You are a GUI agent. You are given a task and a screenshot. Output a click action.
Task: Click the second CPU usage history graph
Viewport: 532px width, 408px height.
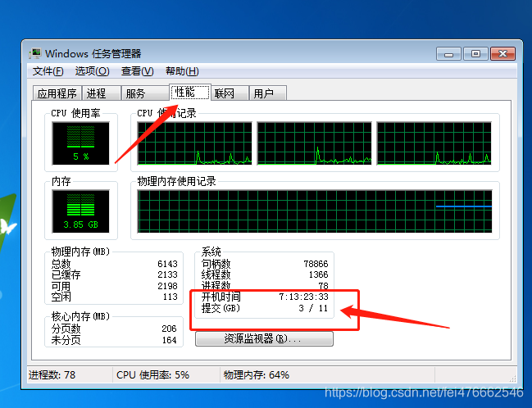click(x=314, y=143)
